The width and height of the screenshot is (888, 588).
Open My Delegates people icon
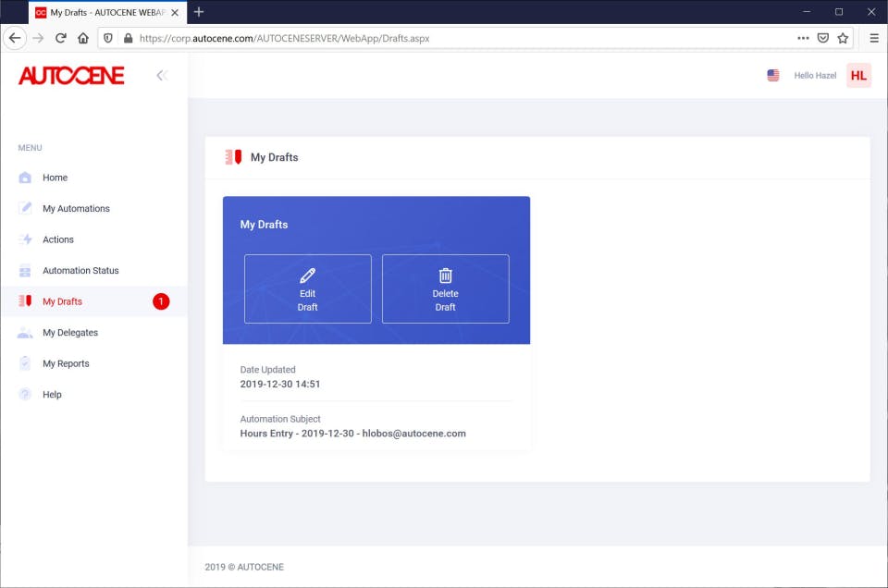(x=25, y=333)
